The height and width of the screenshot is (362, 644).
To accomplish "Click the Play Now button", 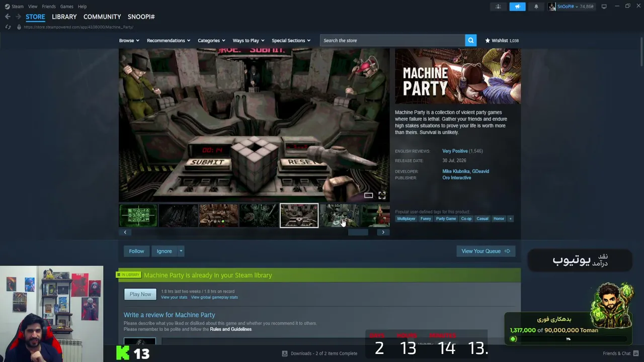I will click(140, 294).
